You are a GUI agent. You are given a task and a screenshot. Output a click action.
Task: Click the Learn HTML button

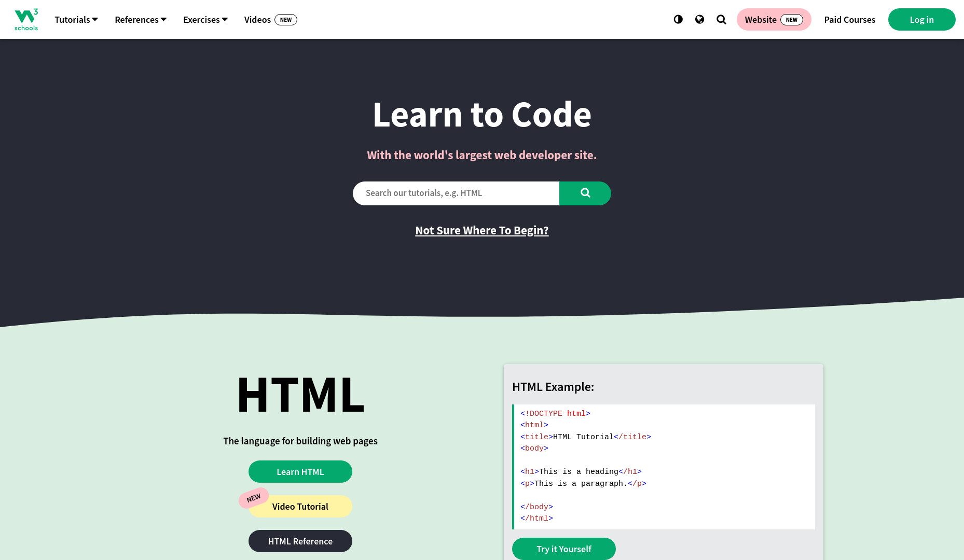click(x=300, y=472)
